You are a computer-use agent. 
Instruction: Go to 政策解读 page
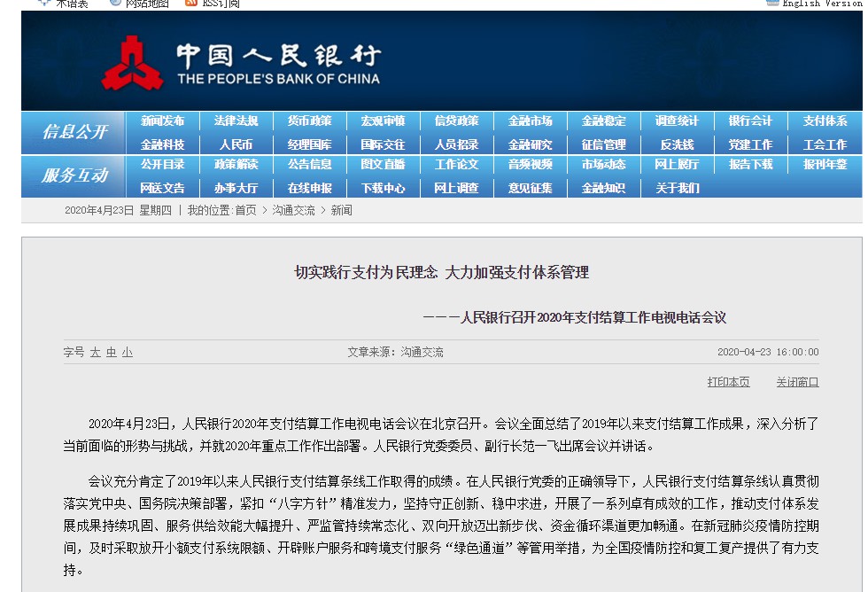pyautogui.click(x=236, y=165)
